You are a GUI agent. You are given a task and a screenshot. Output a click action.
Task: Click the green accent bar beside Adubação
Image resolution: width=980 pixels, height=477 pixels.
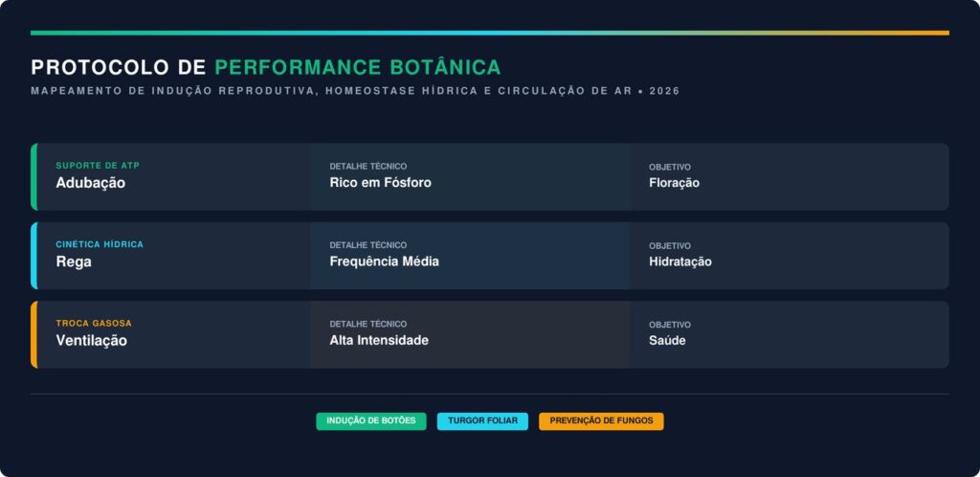tap(33, 176)
